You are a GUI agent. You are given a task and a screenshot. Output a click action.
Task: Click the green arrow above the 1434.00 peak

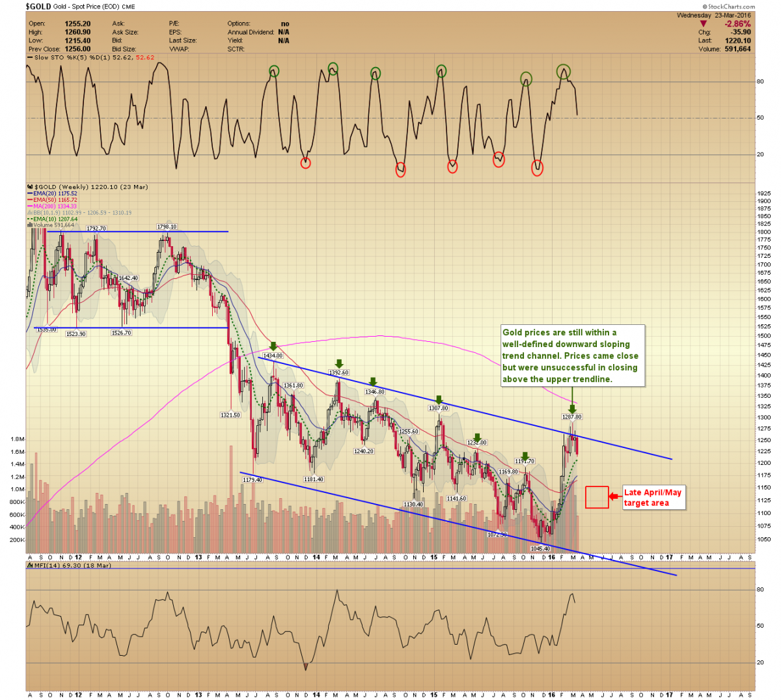click(273, 346)
